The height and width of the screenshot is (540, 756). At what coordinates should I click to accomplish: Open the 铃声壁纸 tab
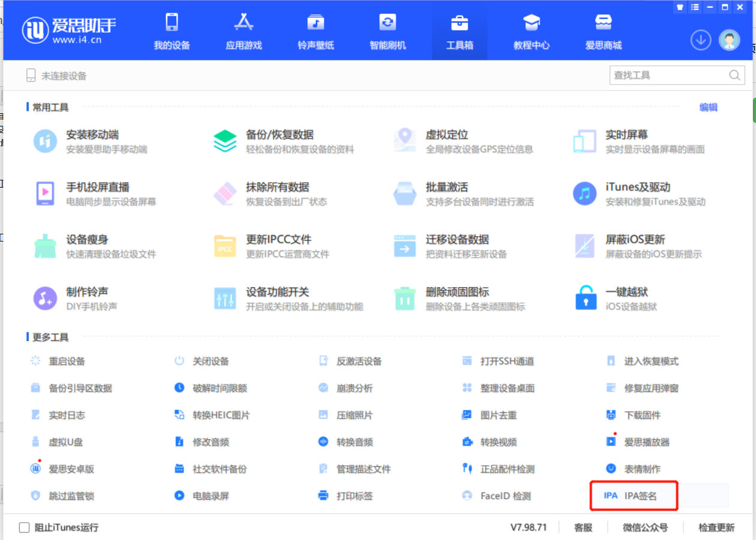point(316,32)
